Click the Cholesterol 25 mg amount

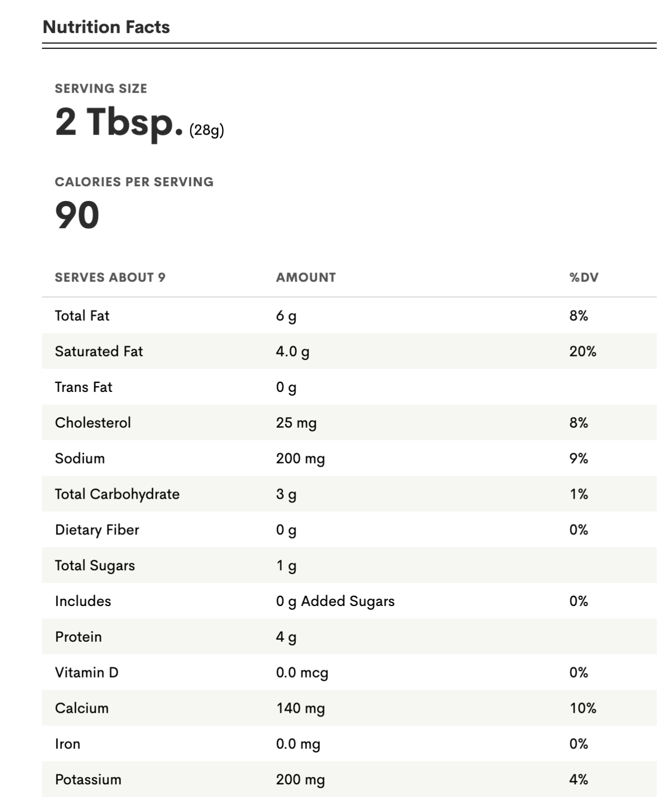click(x=296, y=423)
